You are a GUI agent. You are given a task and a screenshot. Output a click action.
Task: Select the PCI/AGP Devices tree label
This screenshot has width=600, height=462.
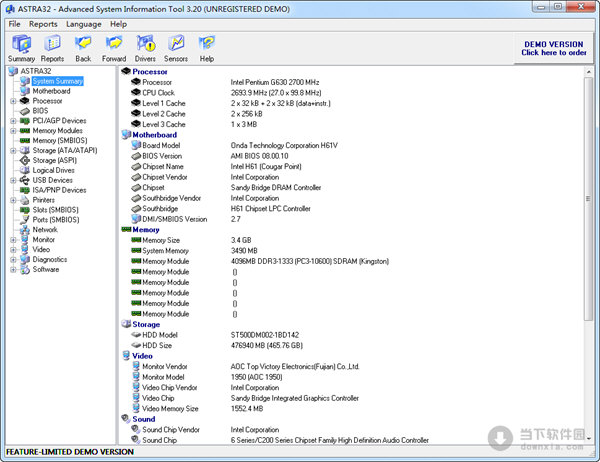click(x=59, y=121)
